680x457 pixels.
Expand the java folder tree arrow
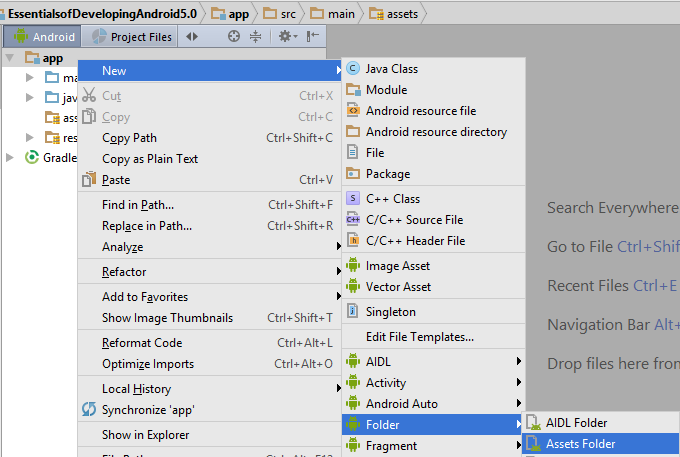pyautogui.click(x=29, y=97)
